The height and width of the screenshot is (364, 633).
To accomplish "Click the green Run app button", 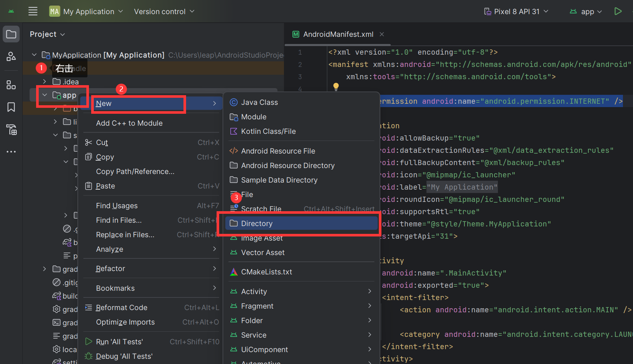I will 618,11.
